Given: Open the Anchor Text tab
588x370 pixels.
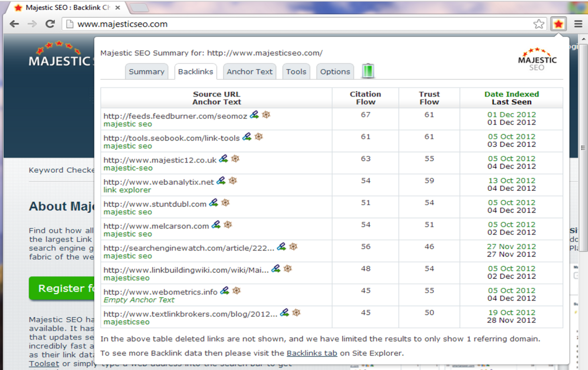Looking at the screenshot, I should [250, 72].
